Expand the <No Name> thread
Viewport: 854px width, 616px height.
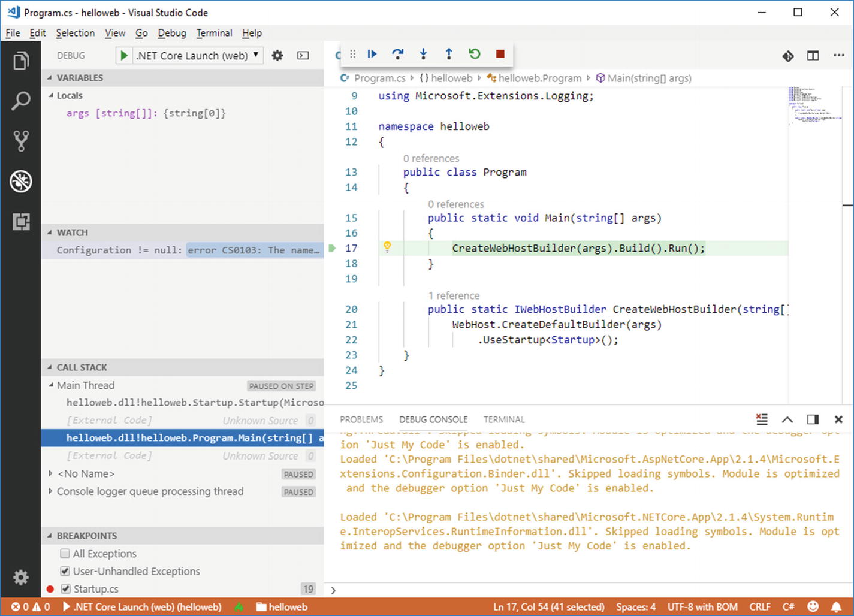click(50, 473)
